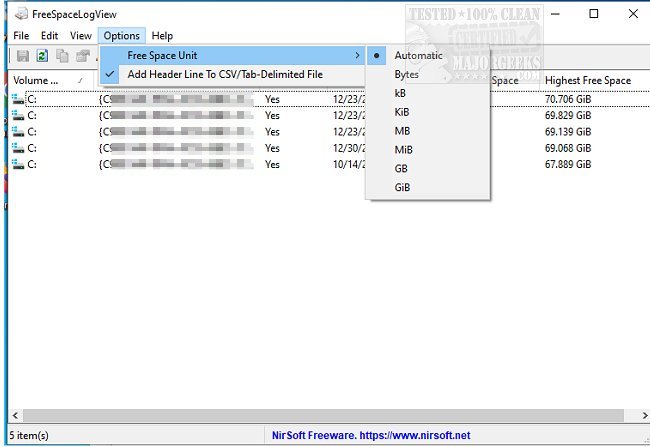Expand the Free Space Unit submenu
Screen dimensions: 650x447
(232, 56)
